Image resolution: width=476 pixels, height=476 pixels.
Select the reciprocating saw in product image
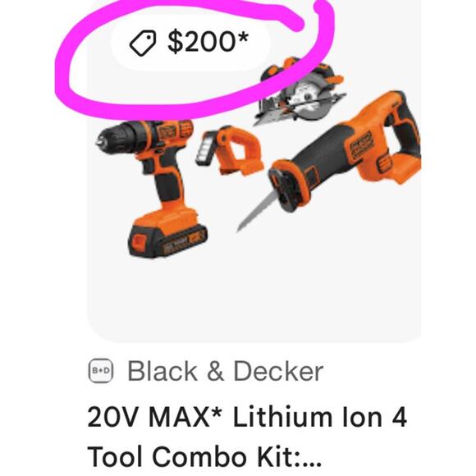point(329,159)
